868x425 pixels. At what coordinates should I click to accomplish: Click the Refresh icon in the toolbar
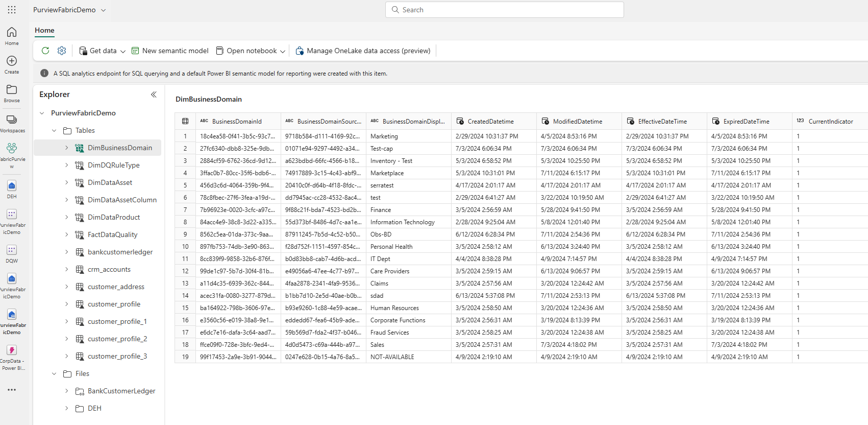(45, 51)
